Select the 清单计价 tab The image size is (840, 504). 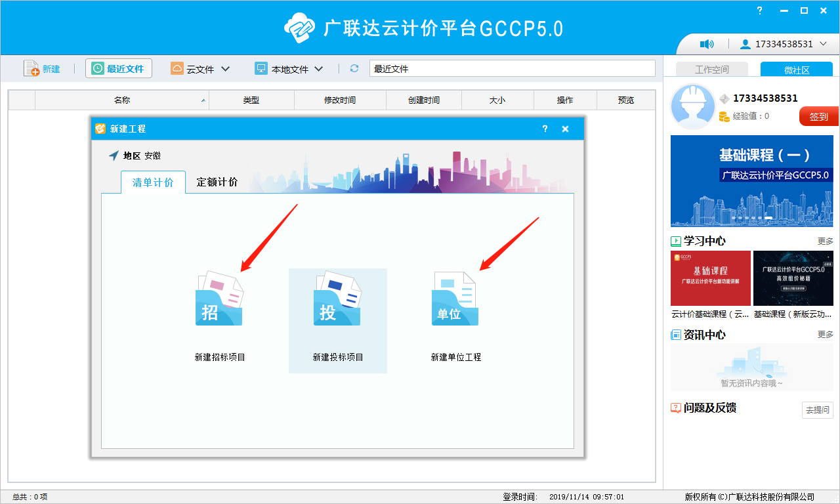(153, 182)
